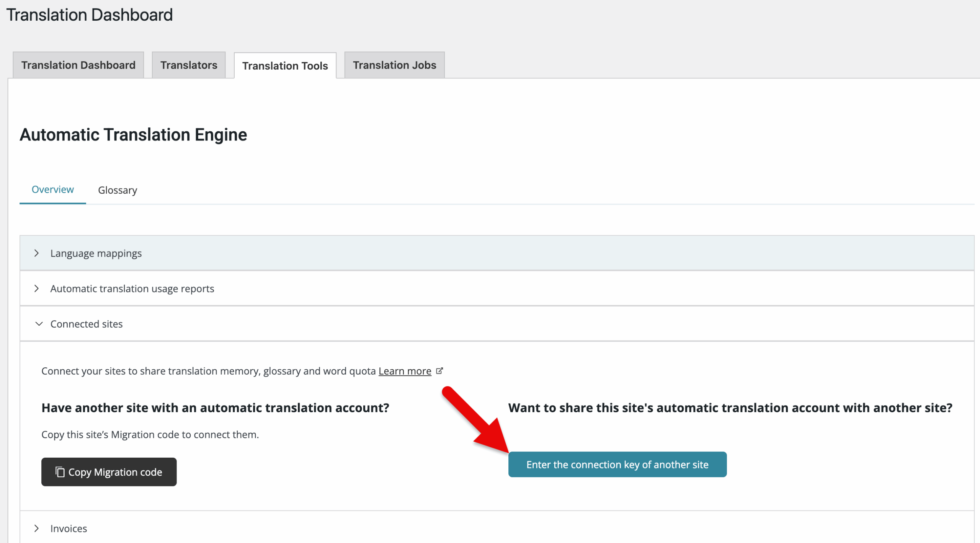The height and width of the screenshot is (543, 980).
Task: Select the Translation Tools tab
Action: [285, 66]
